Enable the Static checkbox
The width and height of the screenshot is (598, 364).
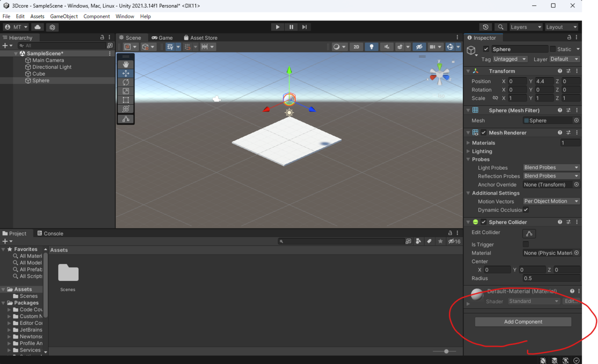(552, 49)
